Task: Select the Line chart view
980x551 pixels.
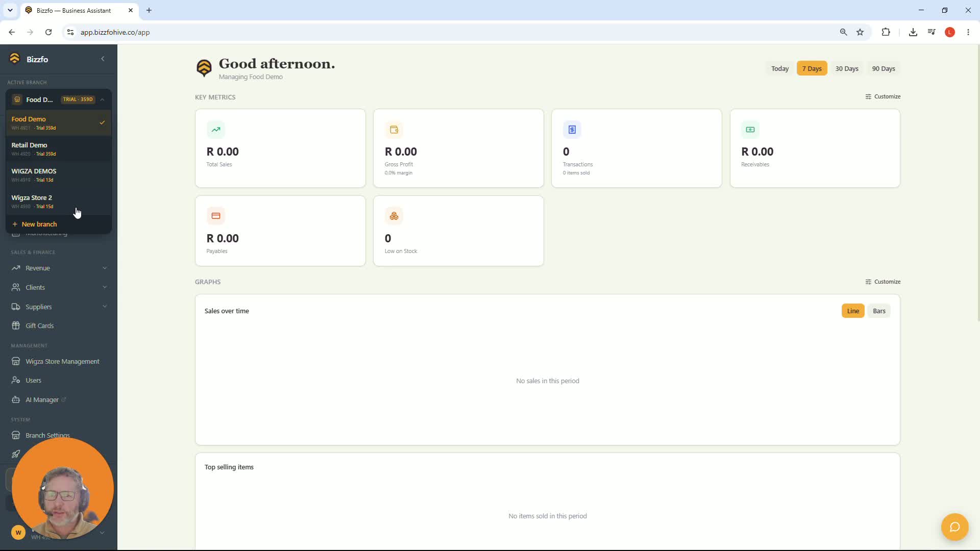Action: [x=853, y=311]
